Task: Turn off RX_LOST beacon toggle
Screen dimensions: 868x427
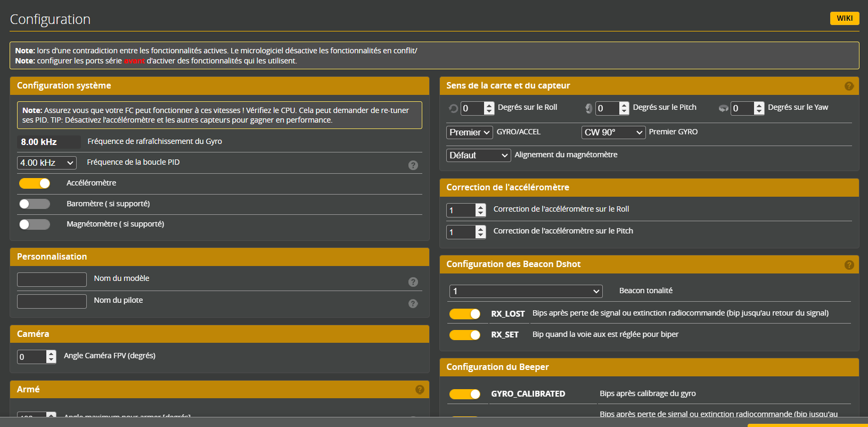Action: pyautogui.click(x=464, y=314)
